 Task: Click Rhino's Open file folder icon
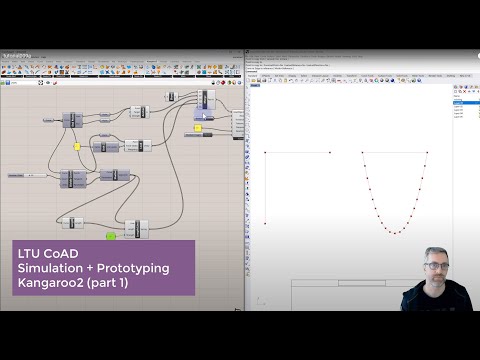pos(253,80)
